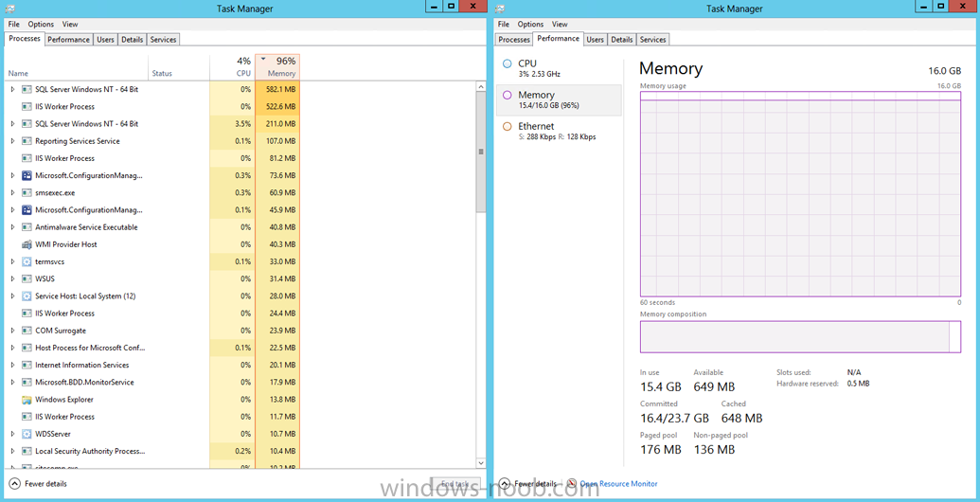Click the COM Surrogate process icon
The image size is (980, 502).
coord(27,331)
